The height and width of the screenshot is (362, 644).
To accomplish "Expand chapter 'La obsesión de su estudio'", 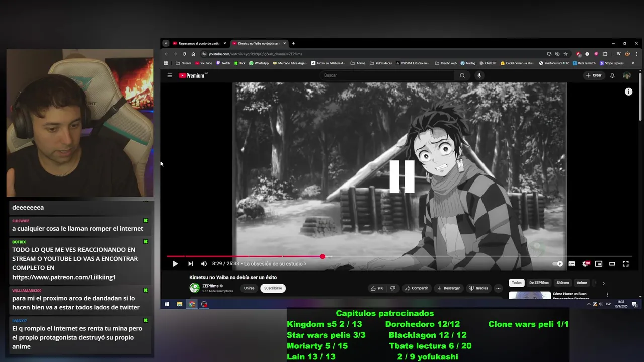I will (275, 264).
